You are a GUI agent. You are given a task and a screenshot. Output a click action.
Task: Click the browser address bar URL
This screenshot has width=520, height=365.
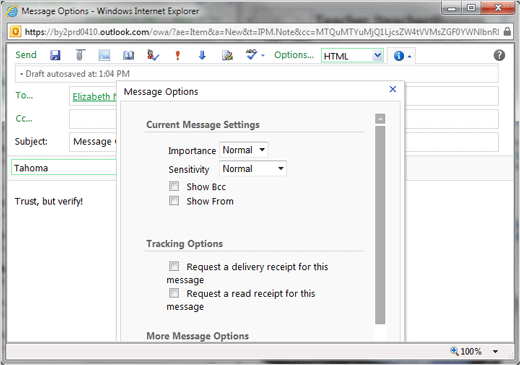pyautogui.click(x=262, y=32)
